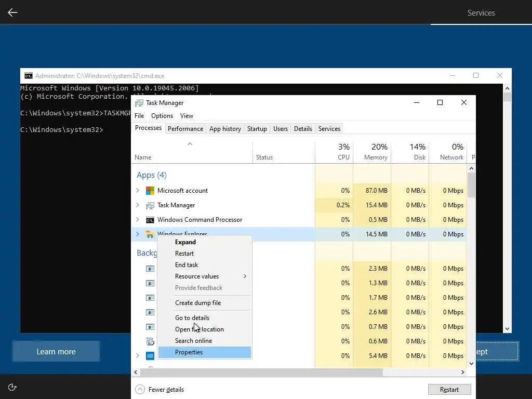Switch to the App history tab
Image resolution: width=532 pixels, height=399 pixels.
point(225,129)
